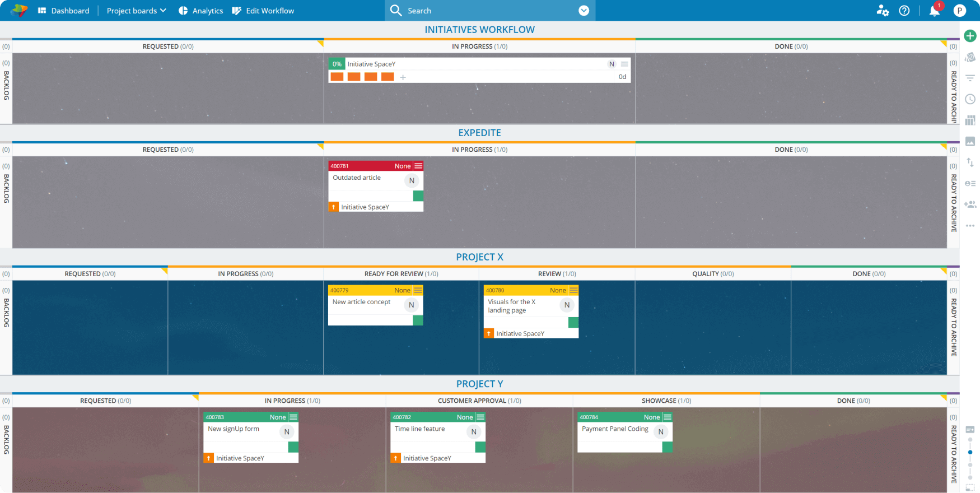Open the Payment Panel Coding card title
Image resolution: width=980 pixels, height=493 pixels.
(x=615, y=429)
